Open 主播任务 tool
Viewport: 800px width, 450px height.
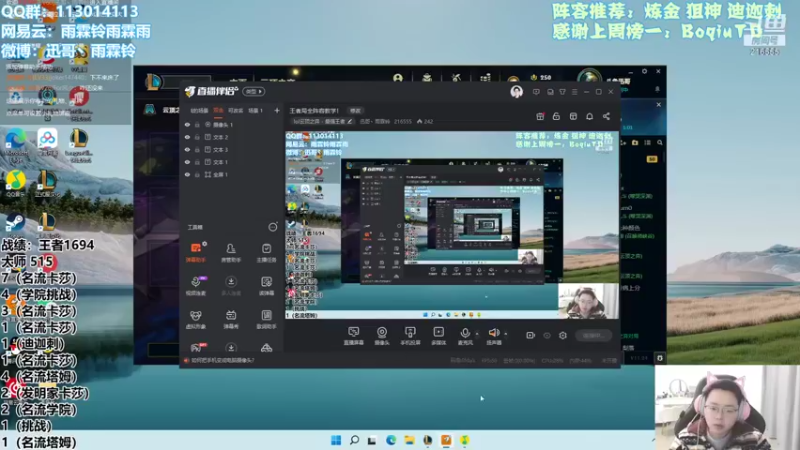click(266, 252)
